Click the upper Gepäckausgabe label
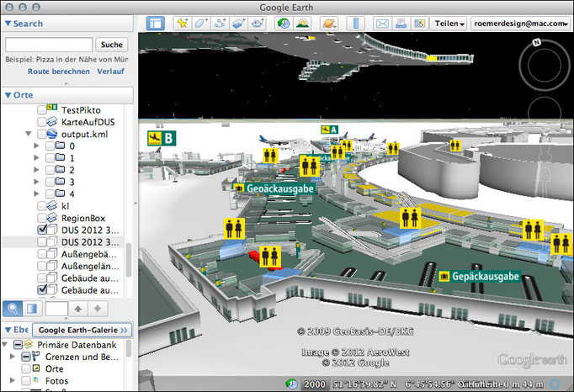574x392 pixels. [274, 188]
